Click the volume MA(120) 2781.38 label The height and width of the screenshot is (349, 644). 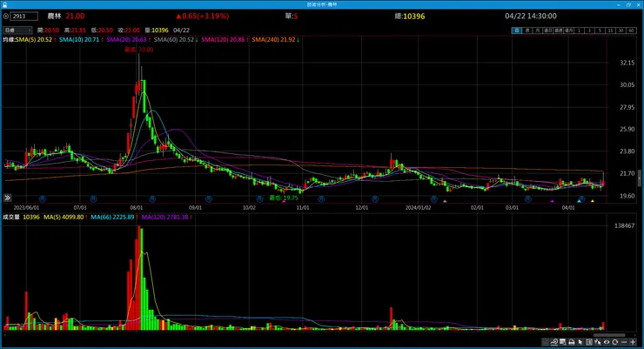point(167,217)
